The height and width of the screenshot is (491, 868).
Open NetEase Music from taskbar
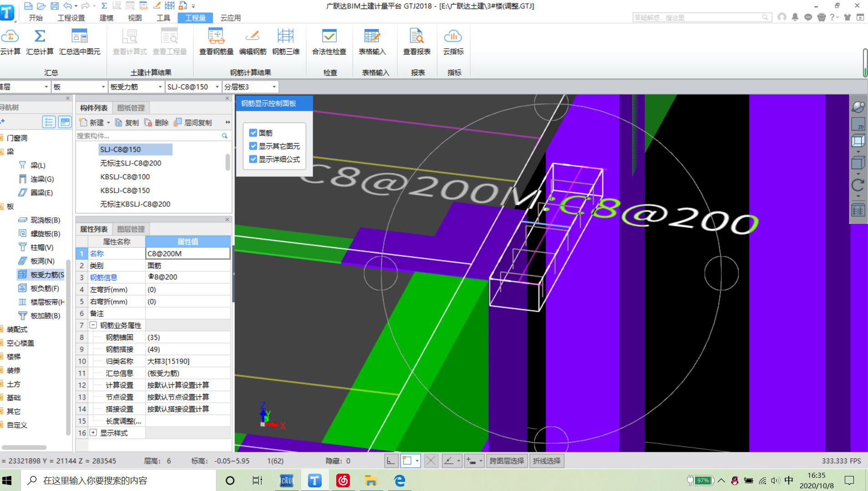coord(343,481)
